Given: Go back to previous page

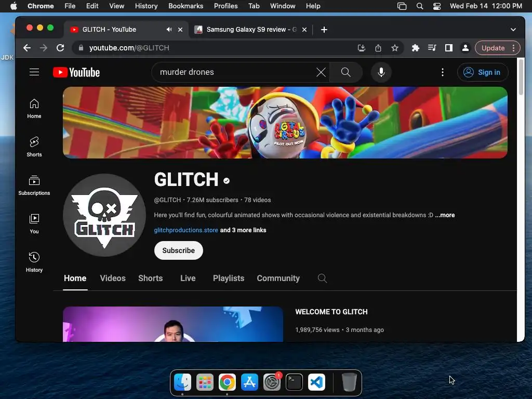Looking at the screenshot, I should (27, 48).
